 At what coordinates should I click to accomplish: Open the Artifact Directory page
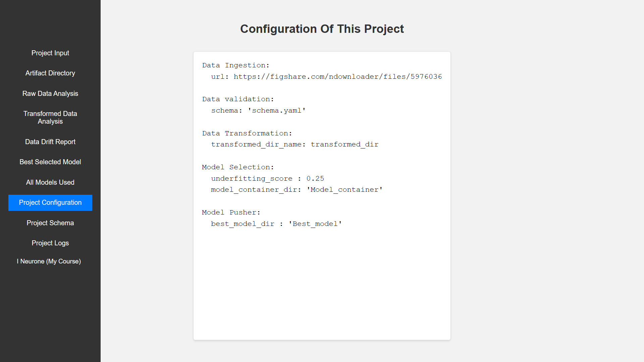(50, 73)
